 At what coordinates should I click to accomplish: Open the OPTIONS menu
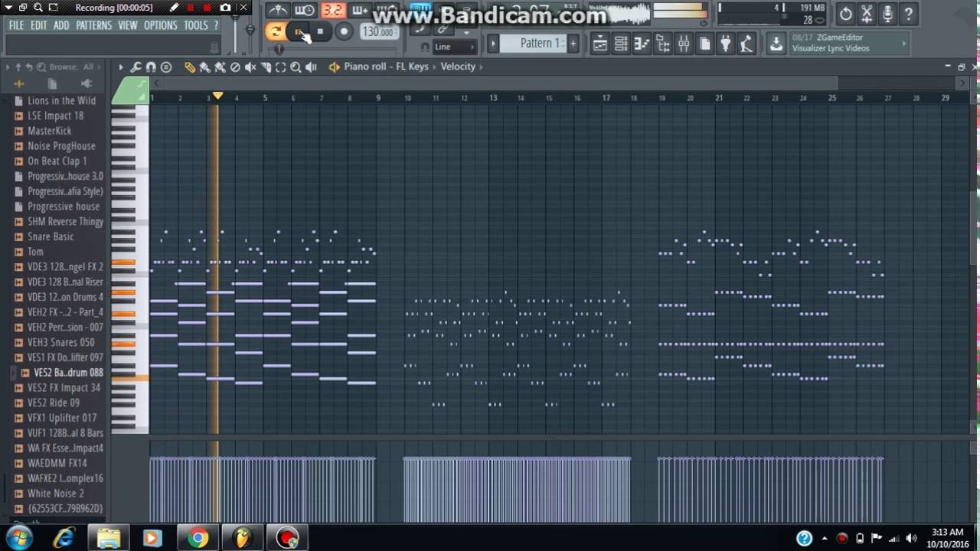160,25
